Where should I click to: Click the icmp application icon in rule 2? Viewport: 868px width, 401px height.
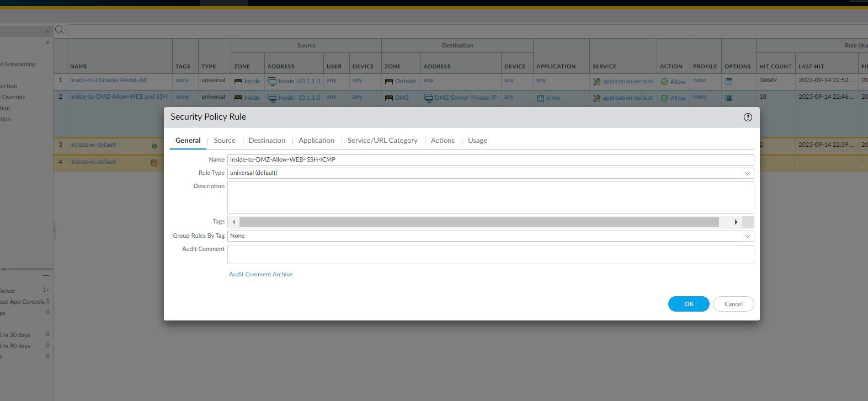[x=541, y=98]
